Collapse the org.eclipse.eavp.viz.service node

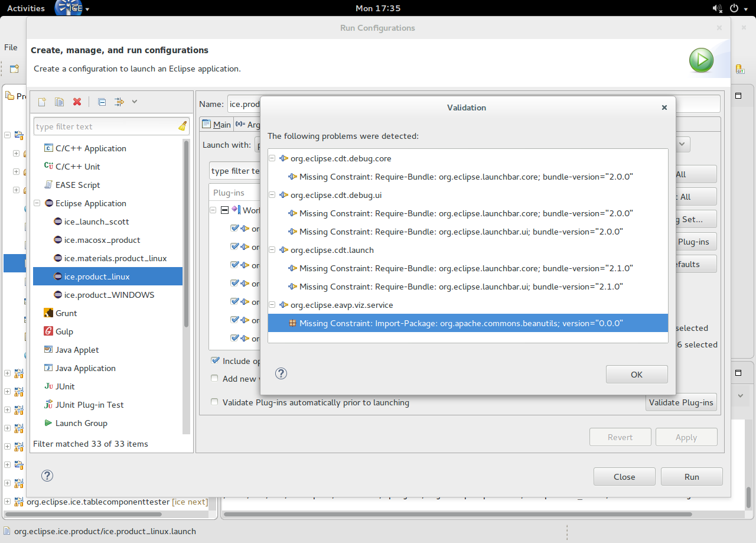pos(272,305)
